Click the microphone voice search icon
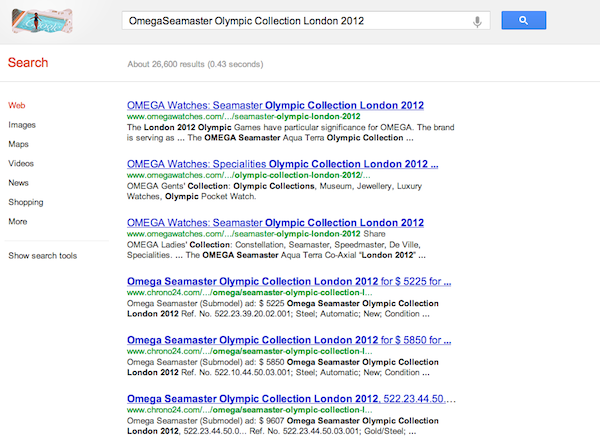 point(477,21)
